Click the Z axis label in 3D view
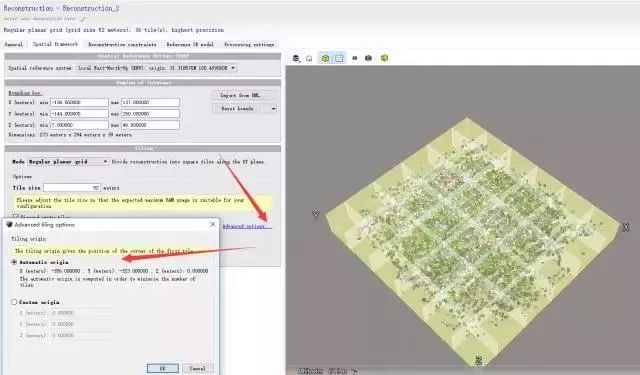This screenshot has height=375, width=640. pyautogui.click(x=478, y=360)
